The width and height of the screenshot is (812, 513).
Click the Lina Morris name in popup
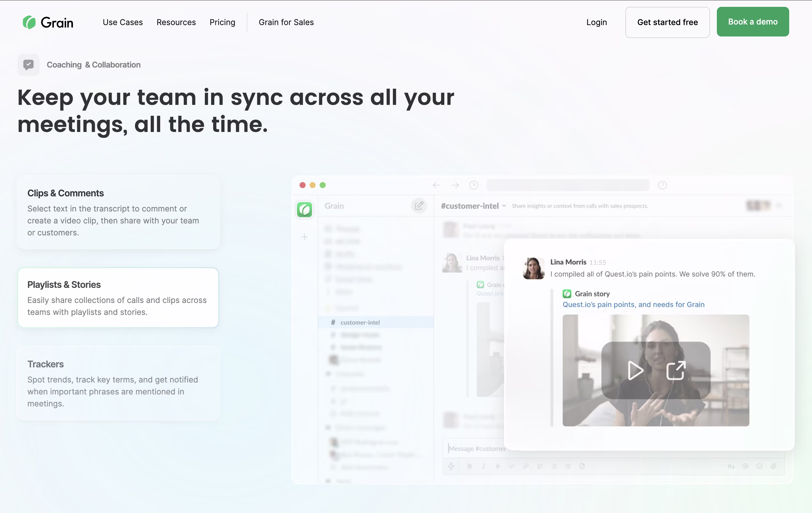click(x=568, y=262)
